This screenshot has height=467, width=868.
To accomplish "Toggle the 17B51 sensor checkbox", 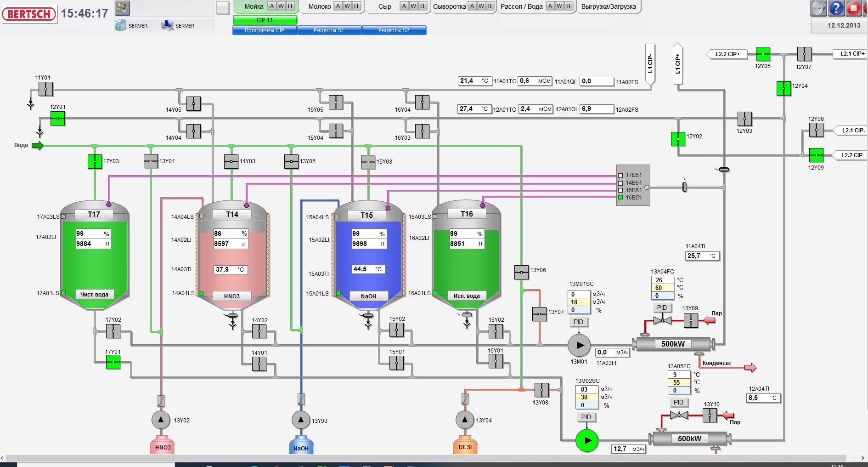I will tap(620, 175).
